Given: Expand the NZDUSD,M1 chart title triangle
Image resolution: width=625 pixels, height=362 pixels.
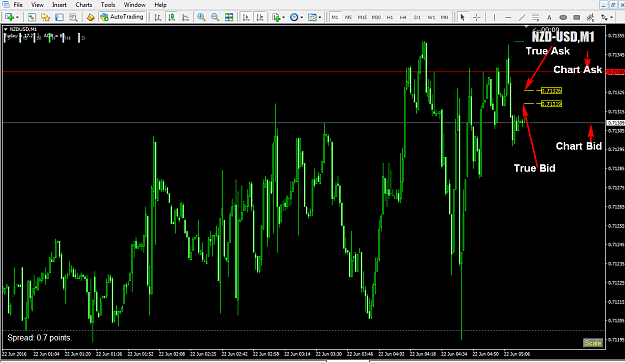Looking at the screenshot, I should point(6,29).
